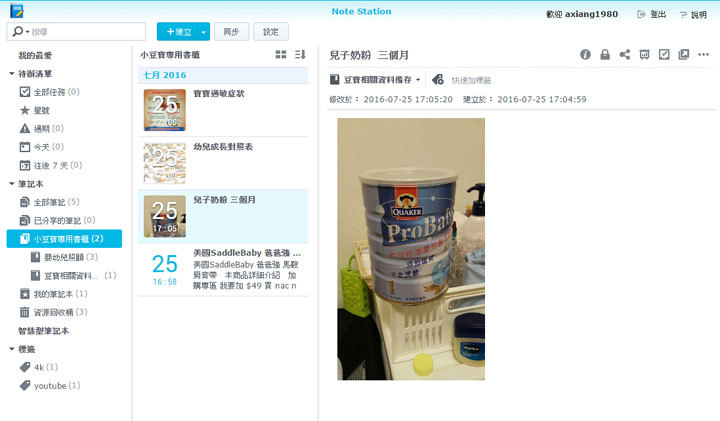
Task: Click the add tag icon
Action: 438,79
